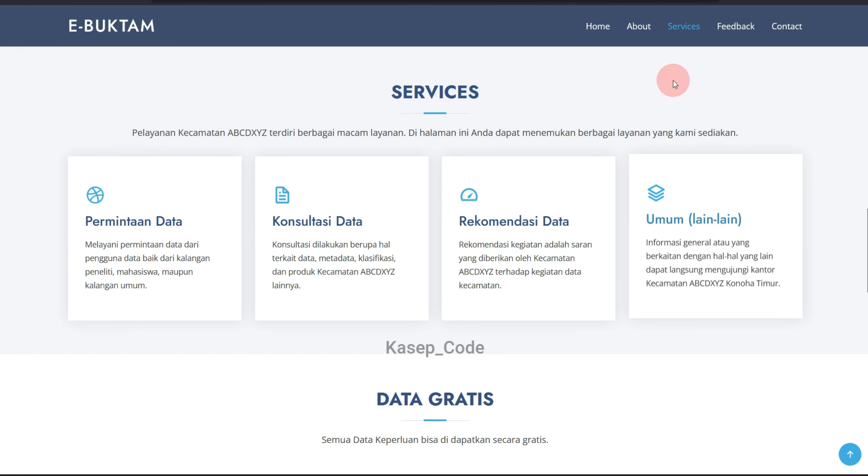868x476 pixels.
Task: Open the Contact nav link
Action: [786, 26]
